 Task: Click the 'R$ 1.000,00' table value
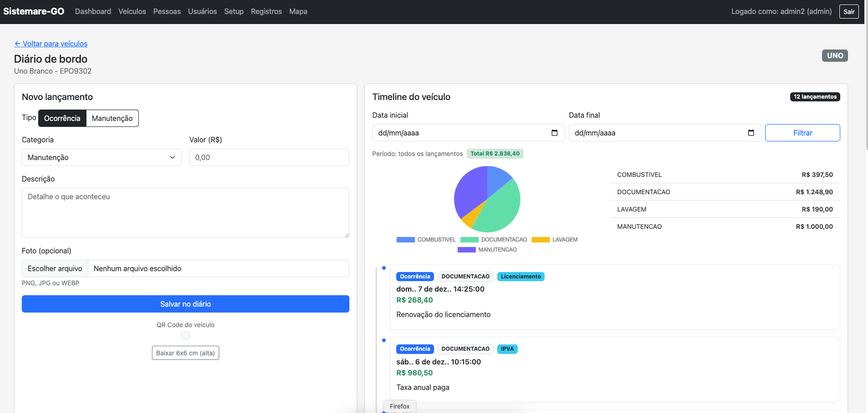pos(814,227)
